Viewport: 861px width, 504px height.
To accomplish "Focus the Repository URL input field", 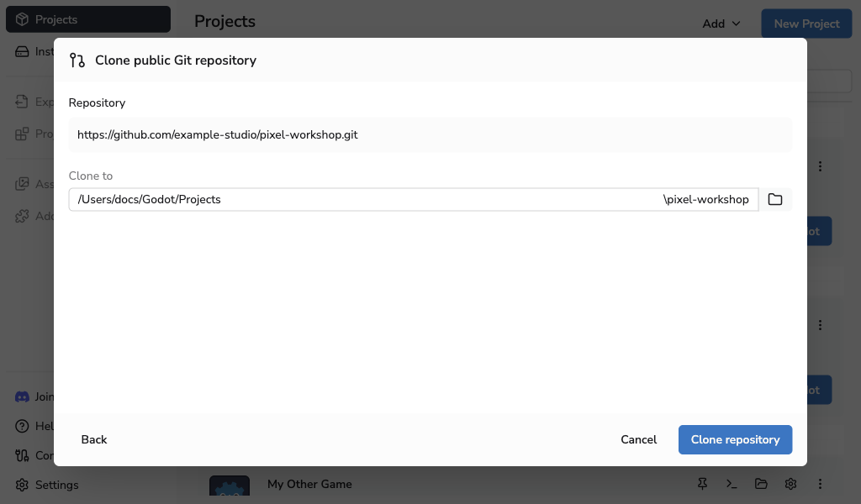I will (x=430, y=135).
